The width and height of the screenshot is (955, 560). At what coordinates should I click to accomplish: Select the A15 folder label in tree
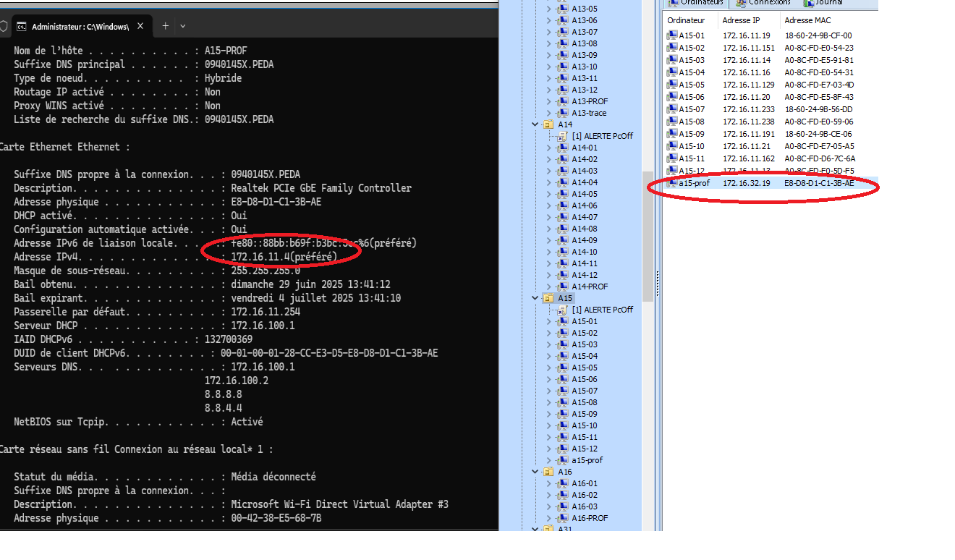pos(565,298)
